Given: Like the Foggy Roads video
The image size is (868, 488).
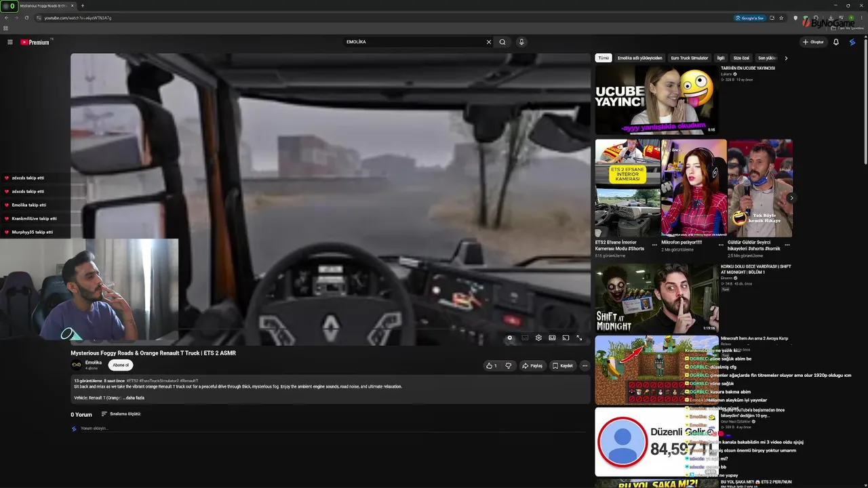Looking at the screenshot, I should coord(492,366).
